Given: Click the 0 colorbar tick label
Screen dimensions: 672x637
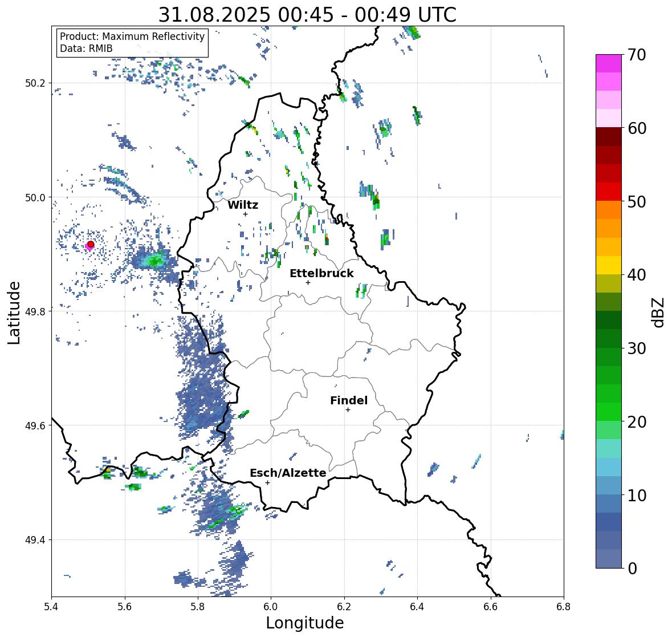Looking at the screenshot, I should pyautogui.click(x=632, y=569).
